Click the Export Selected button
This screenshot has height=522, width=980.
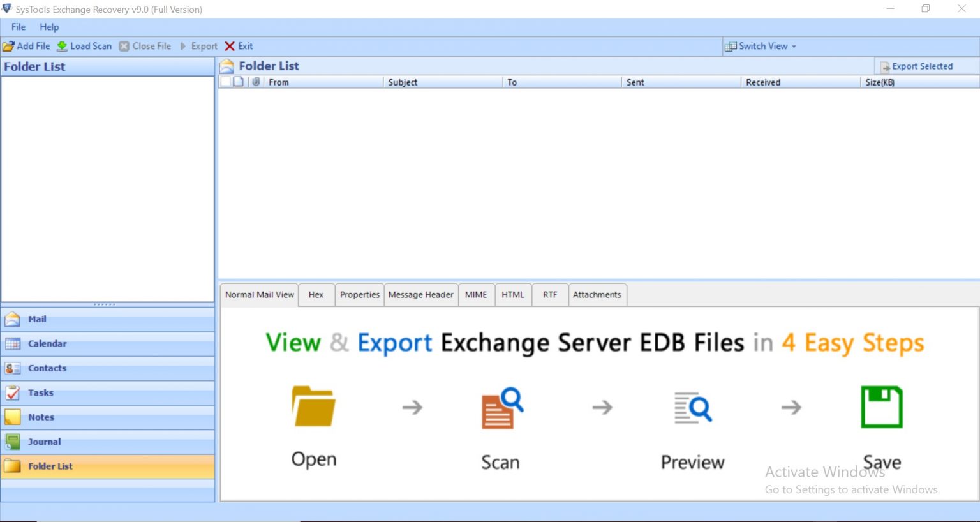click(x=916, y=66)
